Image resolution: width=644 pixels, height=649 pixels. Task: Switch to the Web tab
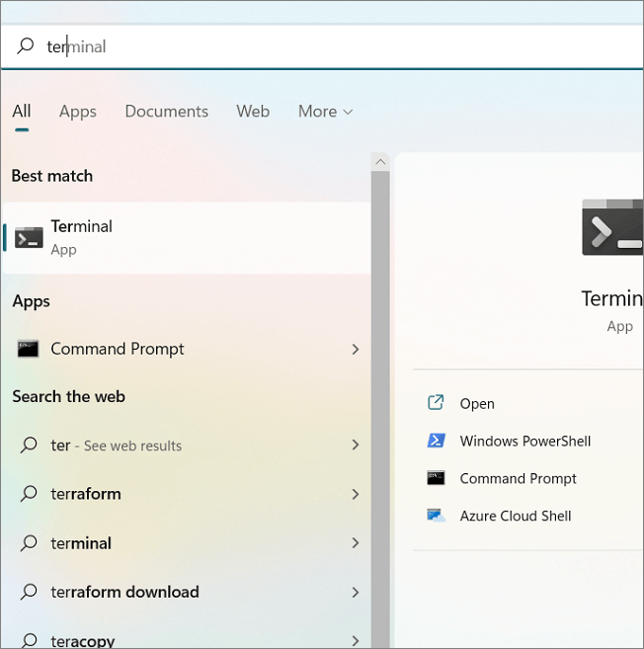click(253, 112)
